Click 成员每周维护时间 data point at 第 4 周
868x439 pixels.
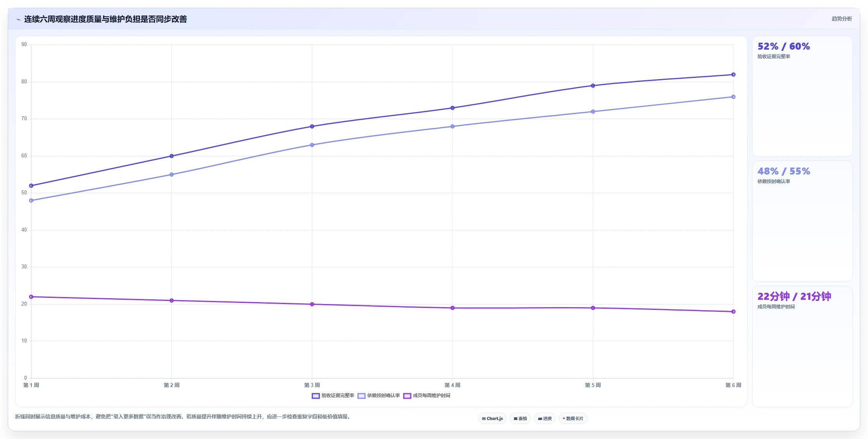click(x=453, y=308)
